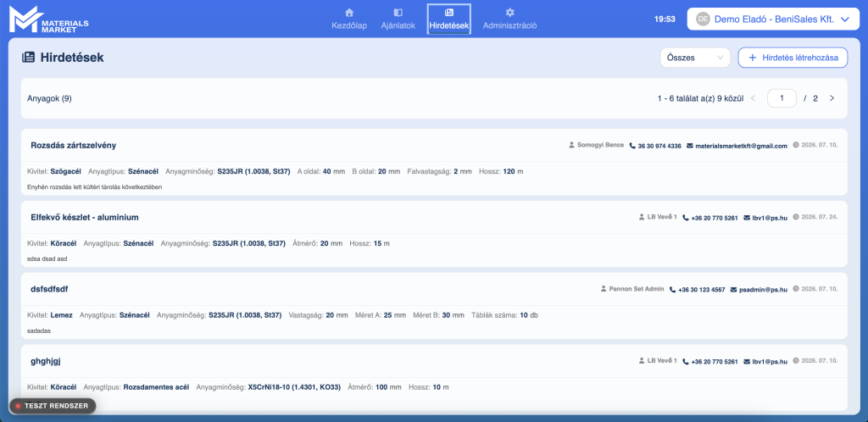Click the Materials Market logo

coord(48,19)
